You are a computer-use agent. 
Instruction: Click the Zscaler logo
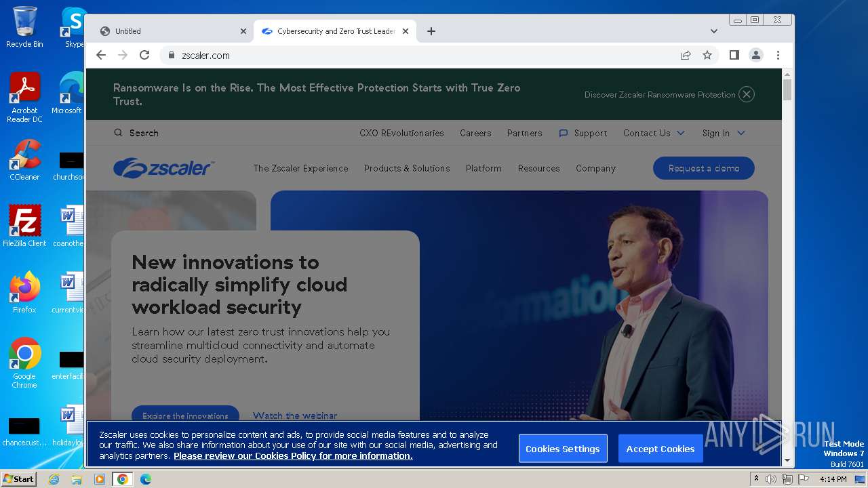pyautogui.click(x=164, y=168)
